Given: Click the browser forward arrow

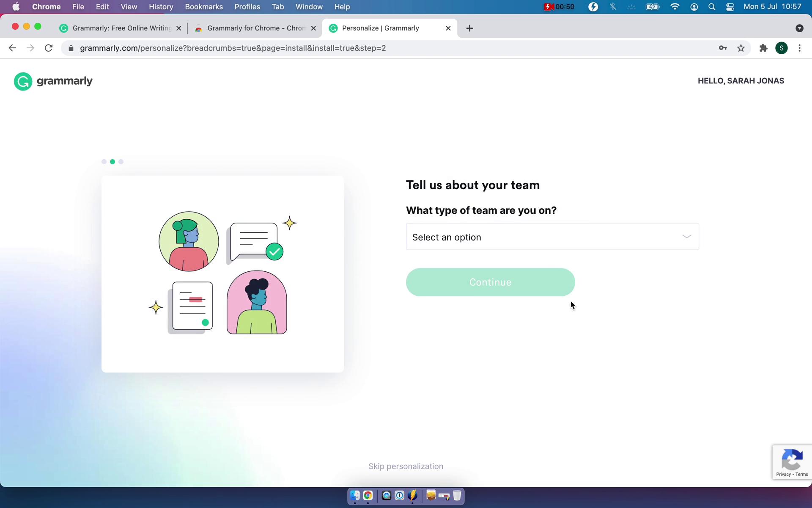Looking at the screenshot, I should [x=30, y=48].
